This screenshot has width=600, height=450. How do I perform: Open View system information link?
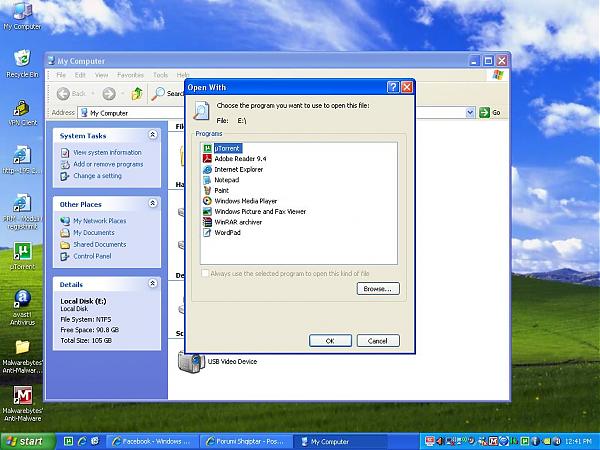pos(107,152)
